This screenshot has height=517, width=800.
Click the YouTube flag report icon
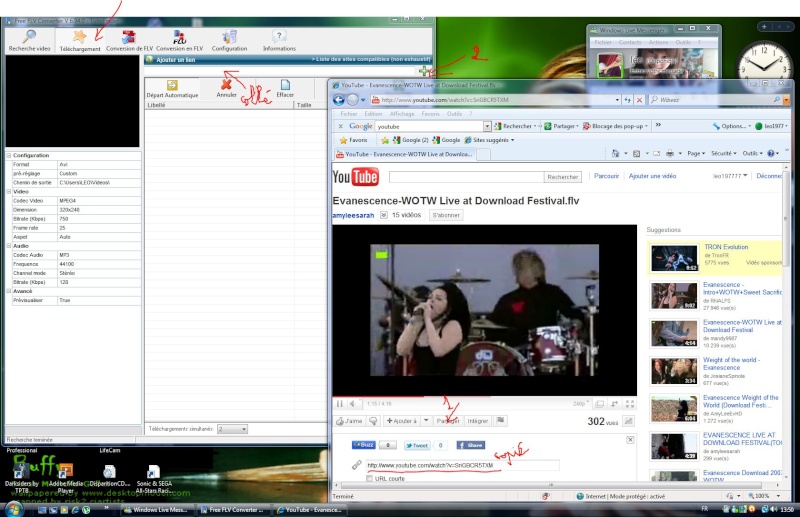[501, 421]
